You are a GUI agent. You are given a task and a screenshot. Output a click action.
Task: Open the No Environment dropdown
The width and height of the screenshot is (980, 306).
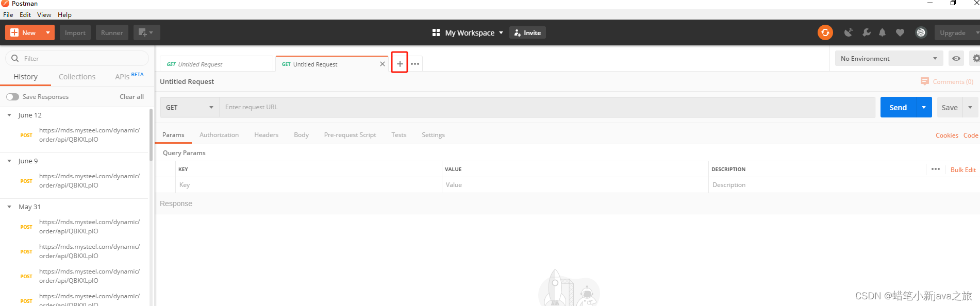coord(889,58)
